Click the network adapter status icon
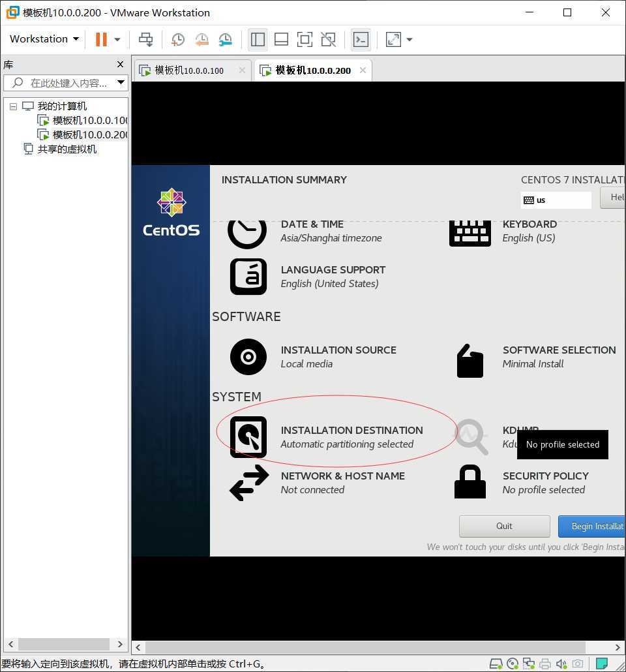Screen dimensions: 626x672 click(529, 664)
